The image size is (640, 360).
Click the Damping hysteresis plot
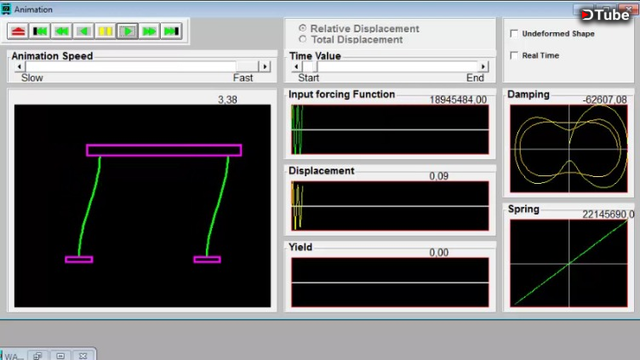tap(569, 149)
